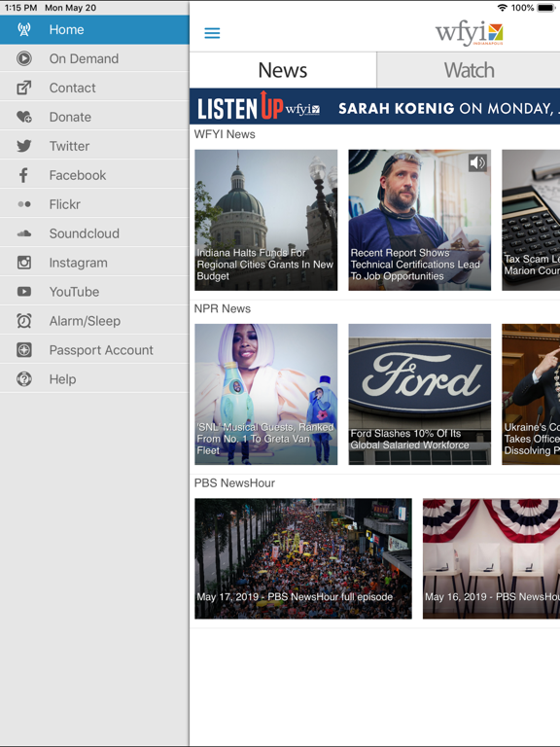Tap the Soundcloud cloud icon
This screenshot has height=747, width=560.
tap(23, 233)
